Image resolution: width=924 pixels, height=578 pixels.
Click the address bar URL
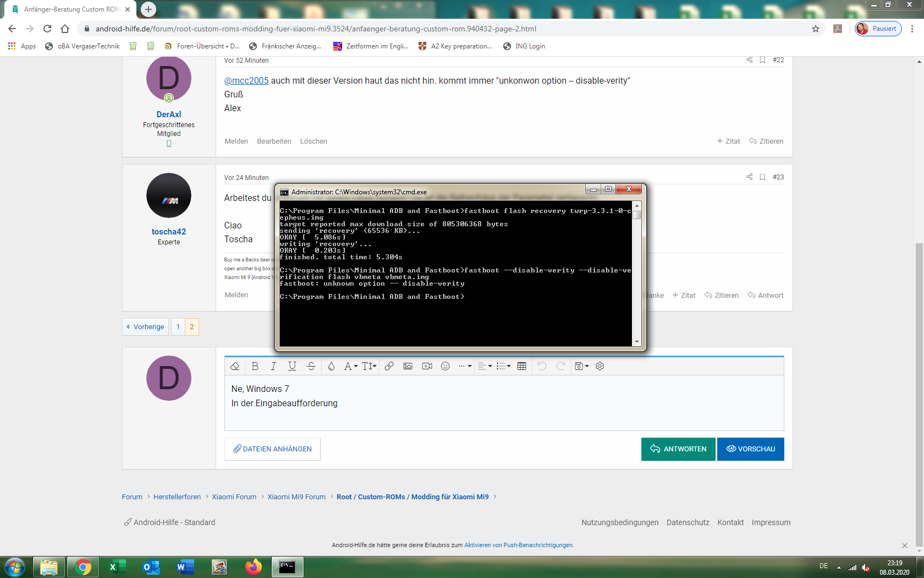click(x=316, y=29)
